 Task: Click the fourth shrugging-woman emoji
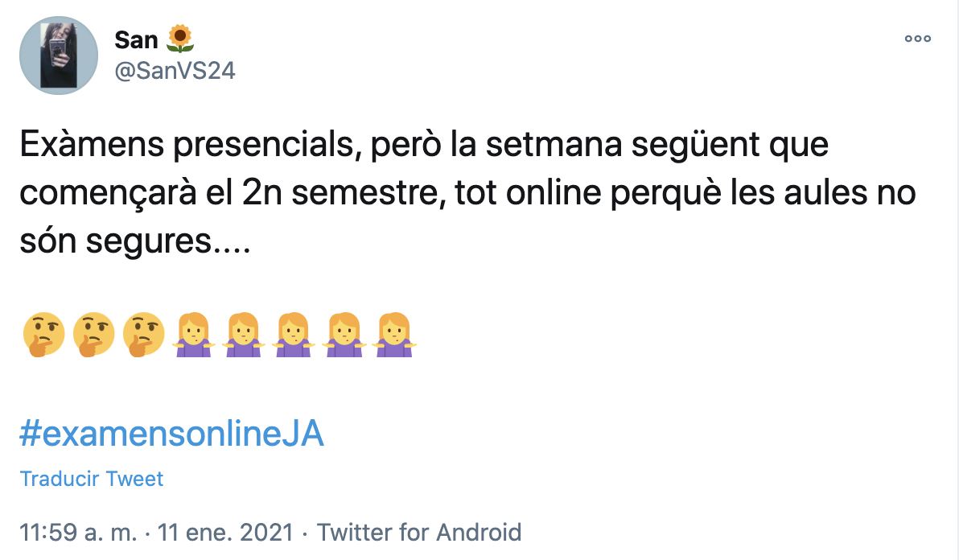click(344, 336)
